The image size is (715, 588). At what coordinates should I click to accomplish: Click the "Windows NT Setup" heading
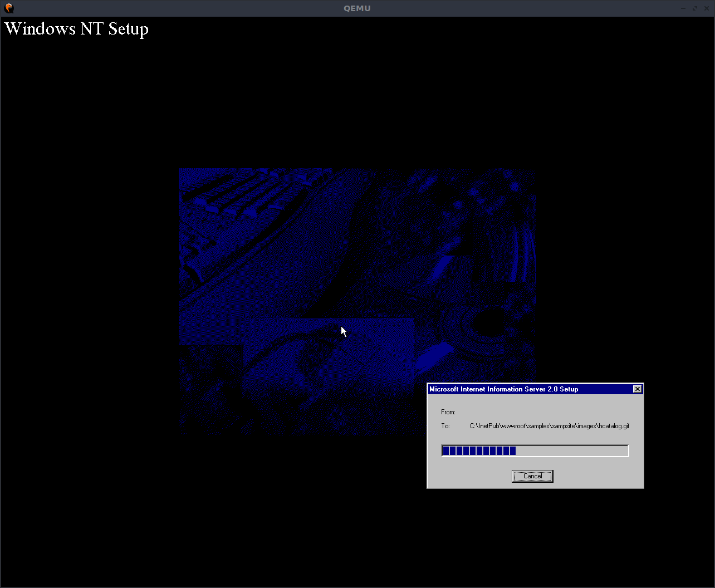(77, 29)
